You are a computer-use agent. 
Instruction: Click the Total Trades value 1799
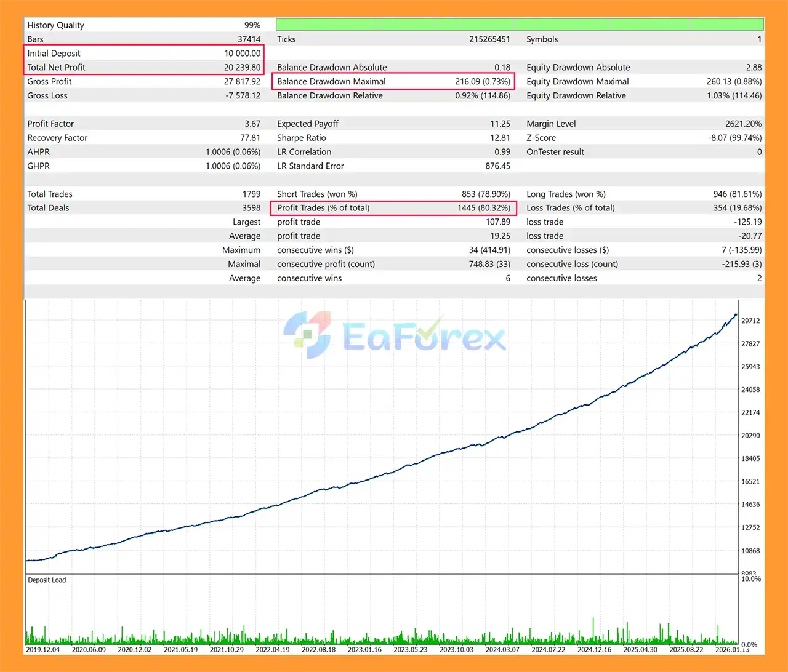[x=251, y=194]
